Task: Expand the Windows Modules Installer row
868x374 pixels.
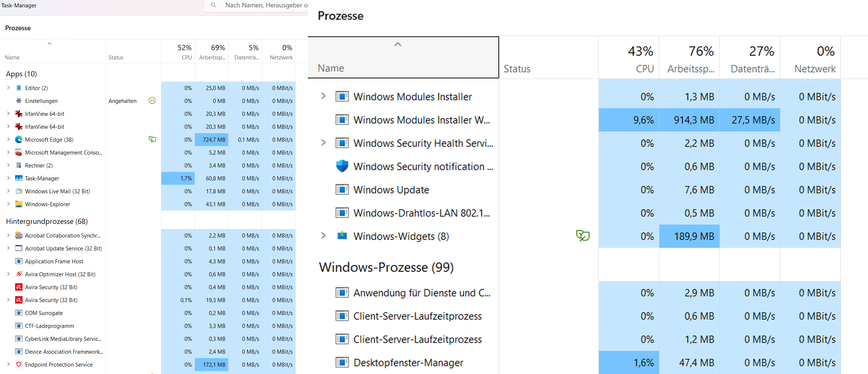Action: (323, 96)
